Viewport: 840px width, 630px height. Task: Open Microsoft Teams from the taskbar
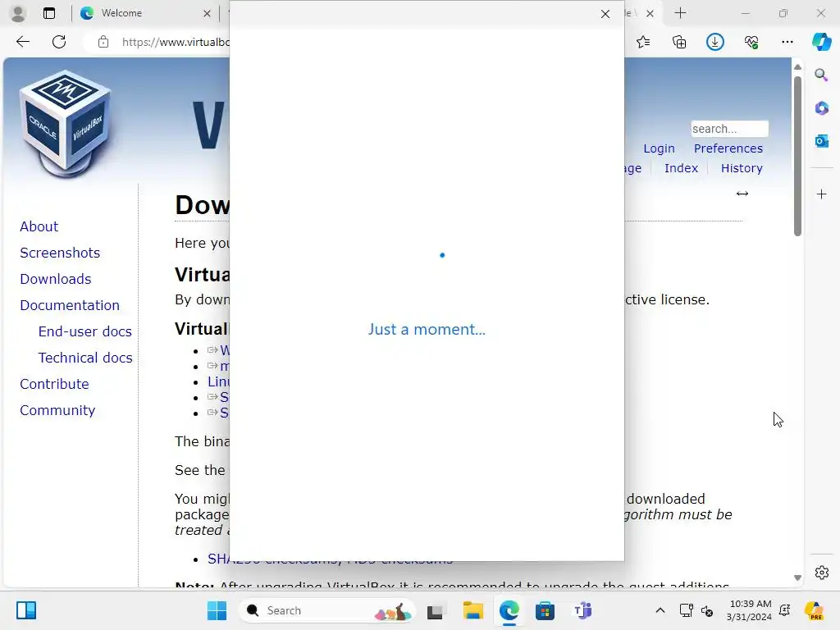582,610
